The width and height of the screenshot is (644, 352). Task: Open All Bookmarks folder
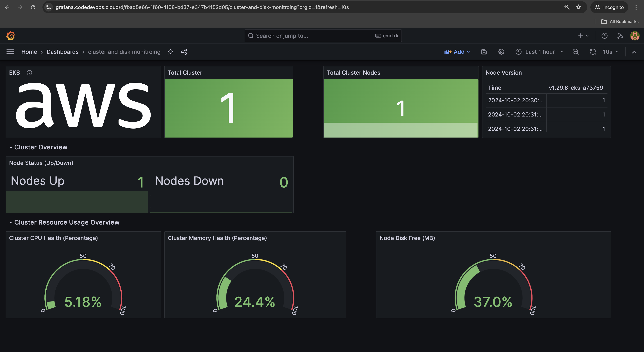point(620,22)
